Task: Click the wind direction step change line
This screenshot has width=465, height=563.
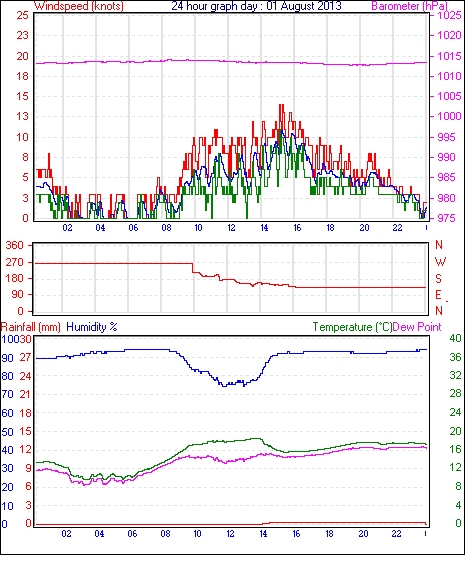Action: pyautogui.click(x=193, y=268)
